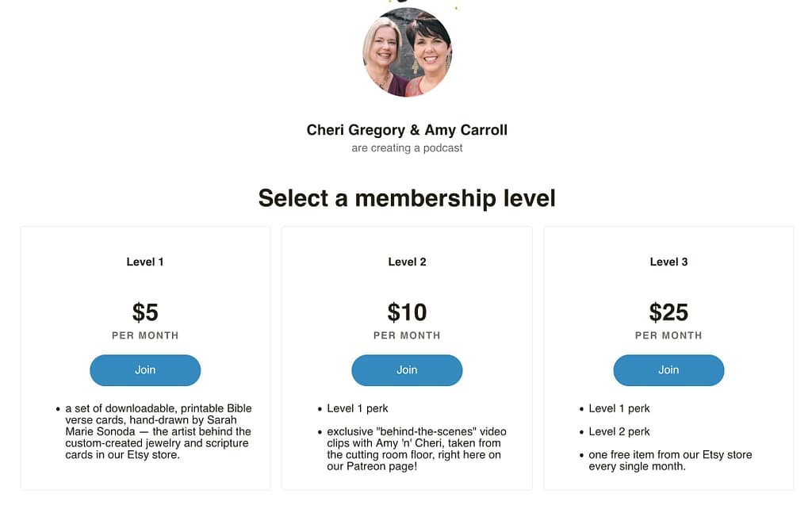Click the 'are creating a podcast' subtitle
The image size is (812, 505).
point(407,148)
